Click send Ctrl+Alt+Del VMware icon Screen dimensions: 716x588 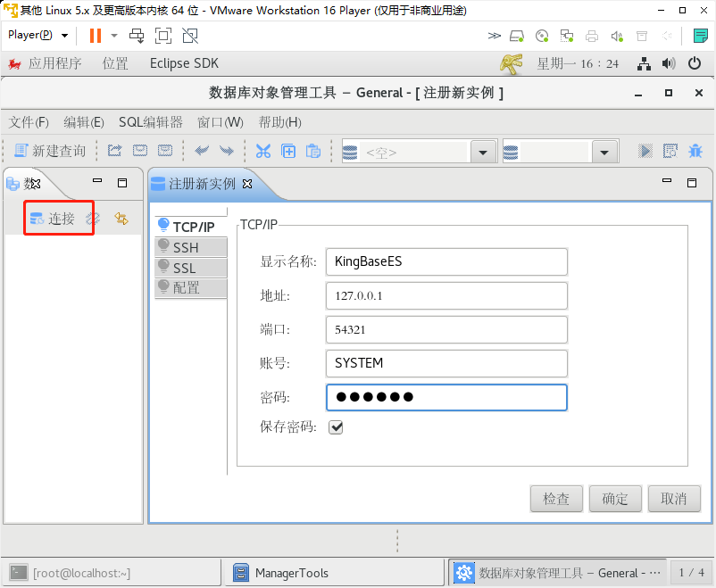point(137,35)
